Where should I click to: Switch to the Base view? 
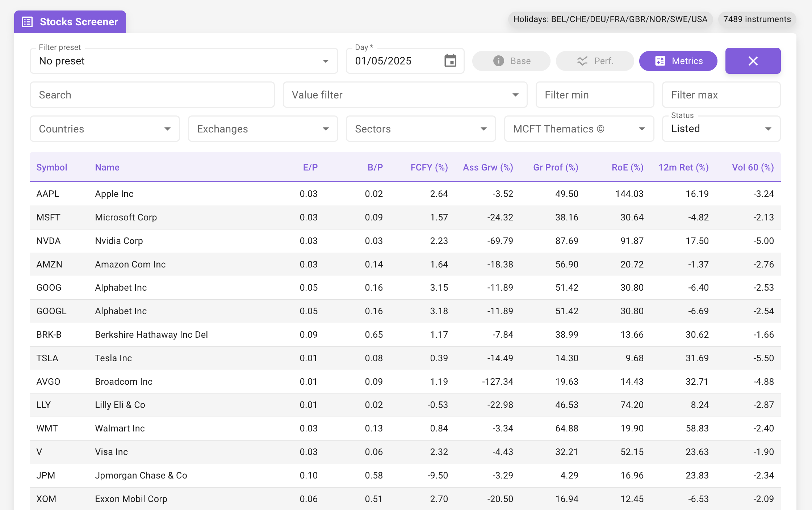point(511,61)
